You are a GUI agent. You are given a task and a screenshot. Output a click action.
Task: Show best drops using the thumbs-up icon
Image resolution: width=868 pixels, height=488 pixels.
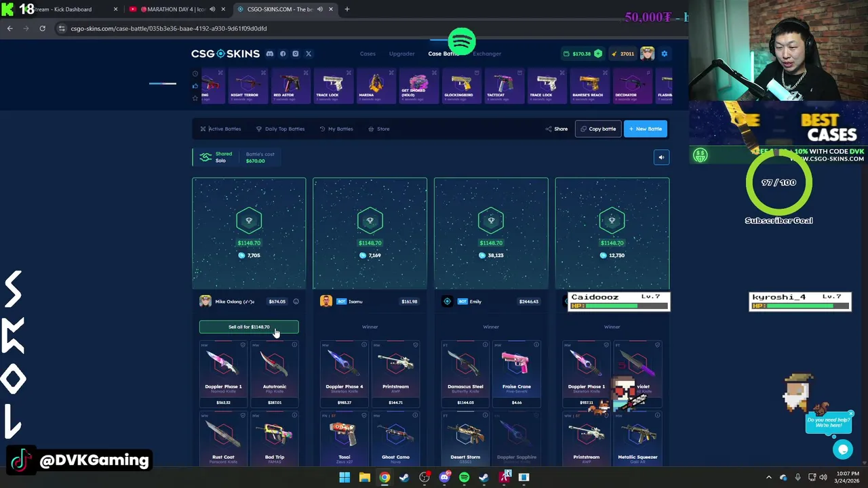(195, 86)
